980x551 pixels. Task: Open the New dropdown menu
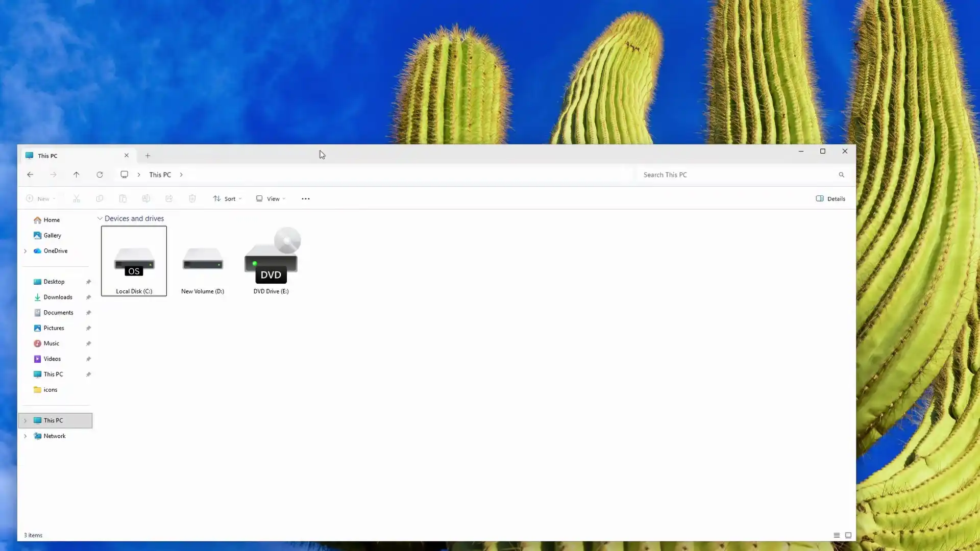pos(41,198)
